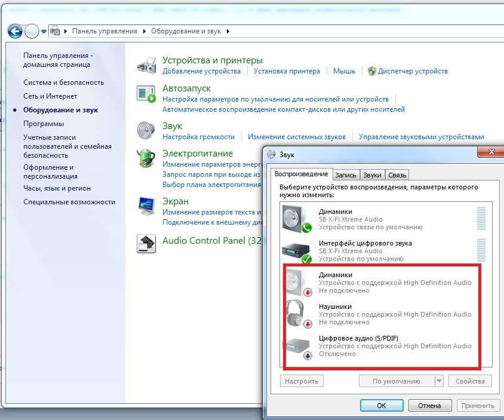Click the Sound (Звук) speaker icon
Screen dimensions: 504x420
point(146,130)
